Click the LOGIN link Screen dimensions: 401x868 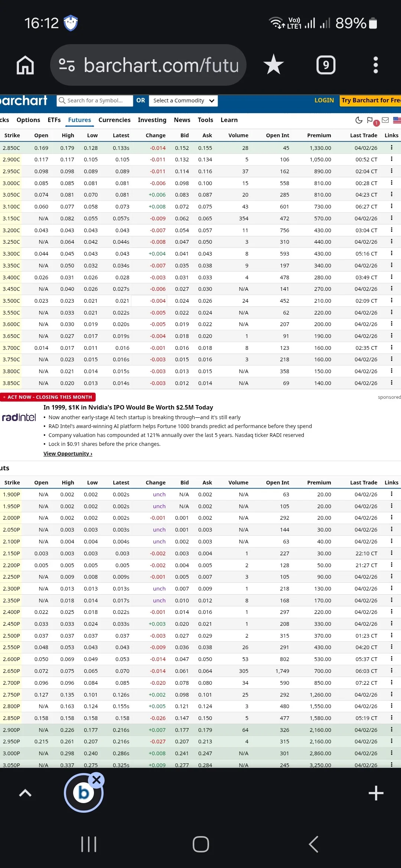click(x=324, y=100)
